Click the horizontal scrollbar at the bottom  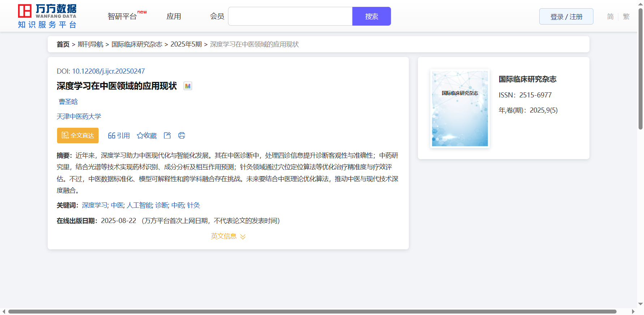[312, 311]
